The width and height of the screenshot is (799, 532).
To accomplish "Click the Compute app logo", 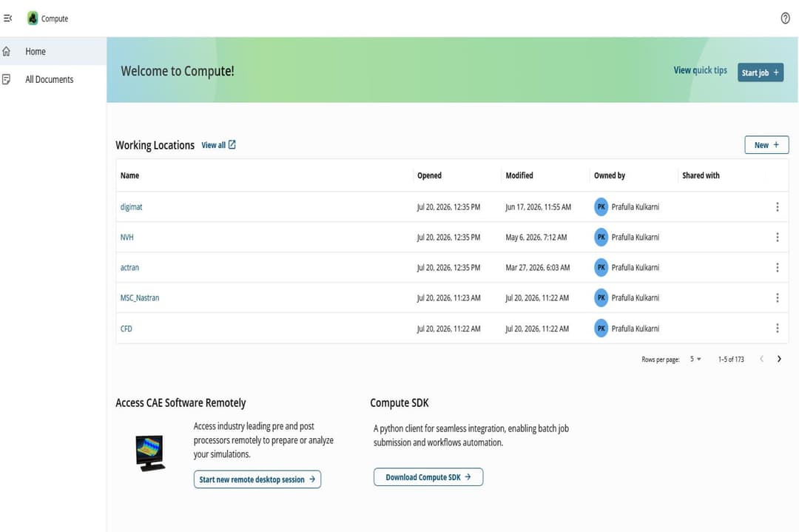I will 33,18.
